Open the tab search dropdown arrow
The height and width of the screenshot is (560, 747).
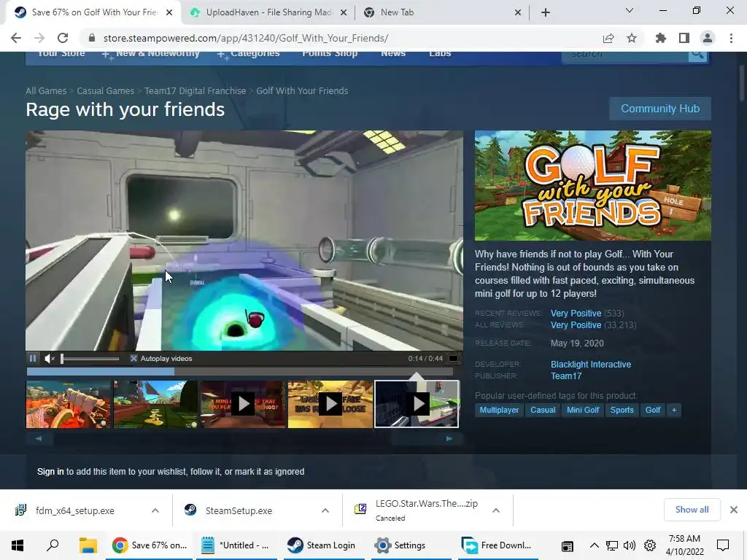coord(630,10)
